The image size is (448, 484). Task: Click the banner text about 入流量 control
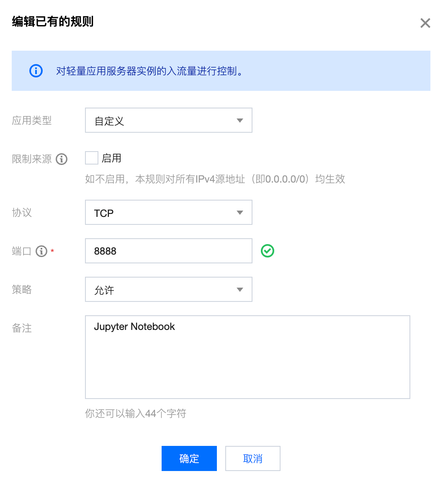click(x=149, y=71)
